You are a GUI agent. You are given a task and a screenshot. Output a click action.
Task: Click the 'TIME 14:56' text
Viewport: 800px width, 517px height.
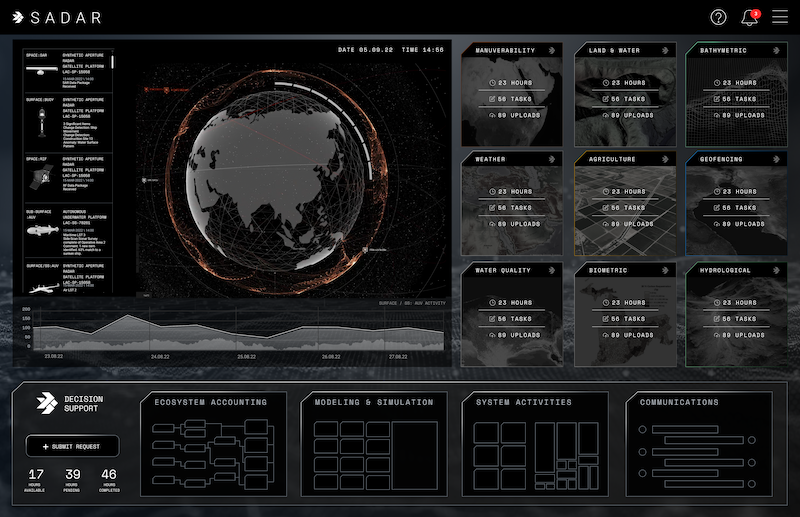[x=422, y=50]
